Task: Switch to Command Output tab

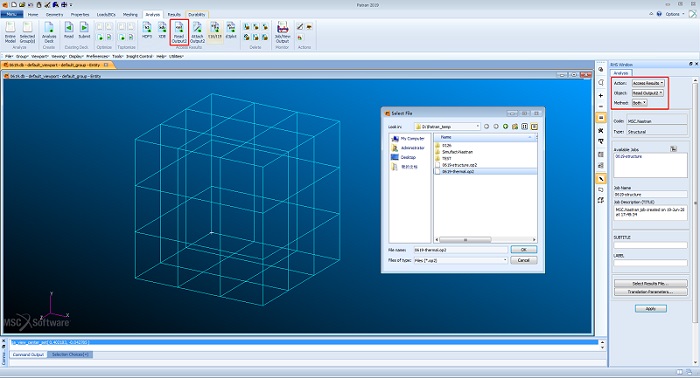Action: click(28, 354)
